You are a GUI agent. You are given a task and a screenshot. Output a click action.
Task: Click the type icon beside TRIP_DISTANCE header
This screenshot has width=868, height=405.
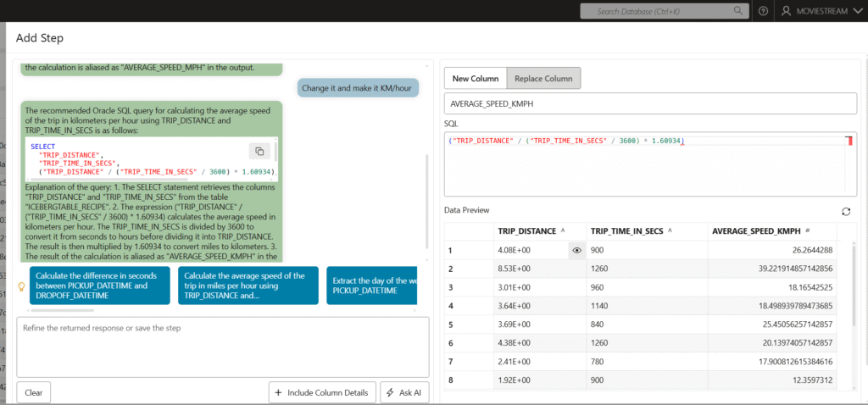click(564, 230)
